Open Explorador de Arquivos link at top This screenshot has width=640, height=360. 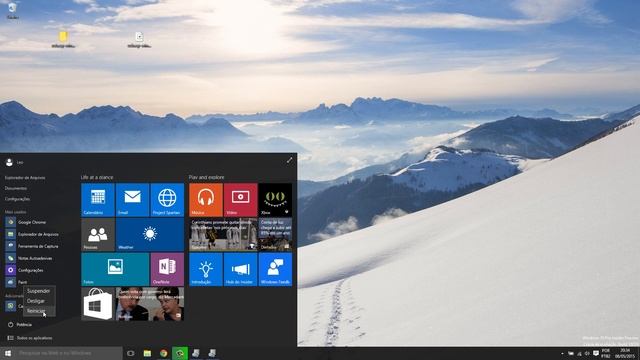point(25,178)
